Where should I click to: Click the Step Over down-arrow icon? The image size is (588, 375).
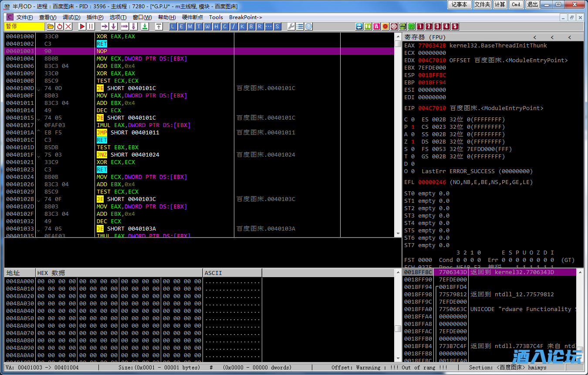pos(114,27)
